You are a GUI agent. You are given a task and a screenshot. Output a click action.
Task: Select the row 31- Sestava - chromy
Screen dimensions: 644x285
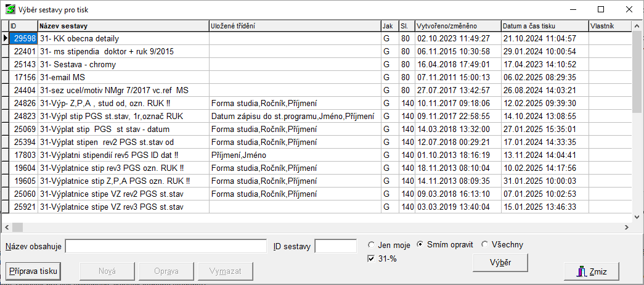tap(123, 64)
